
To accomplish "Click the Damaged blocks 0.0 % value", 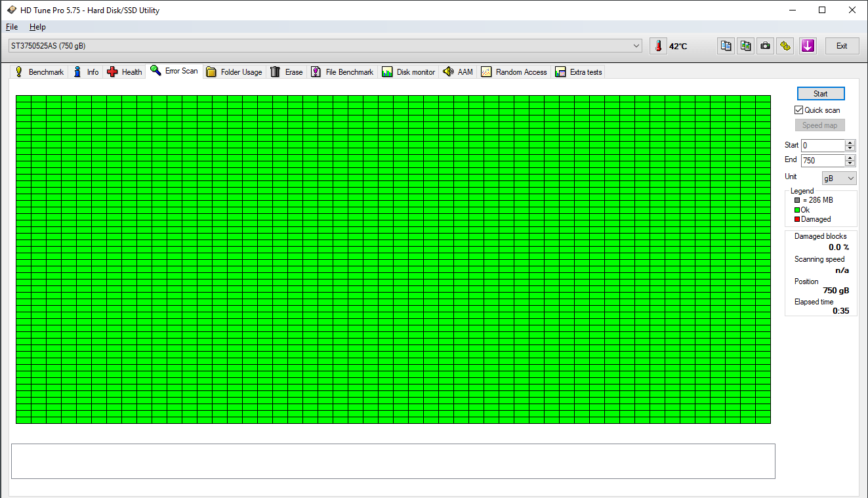I will click(838, 247).
